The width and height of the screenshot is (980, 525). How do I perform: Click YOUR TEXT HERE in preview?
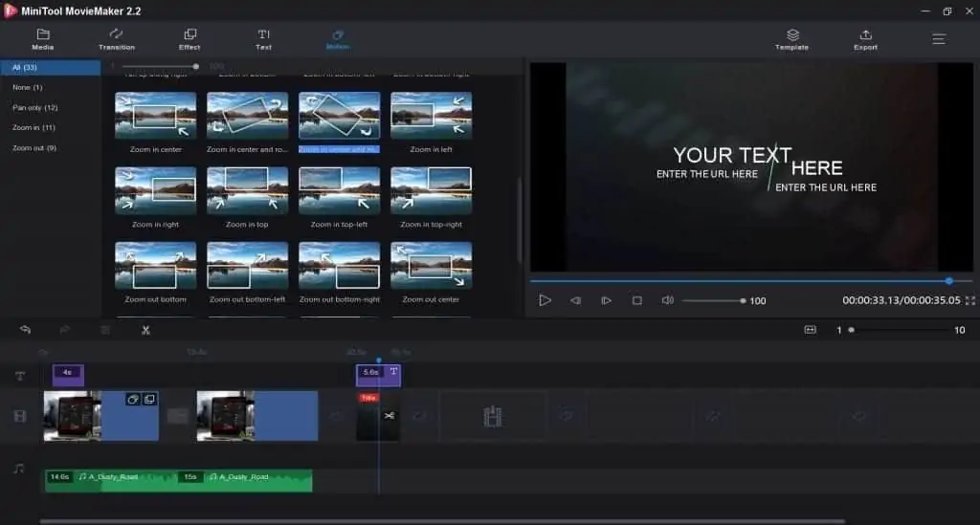click(758, 161)
